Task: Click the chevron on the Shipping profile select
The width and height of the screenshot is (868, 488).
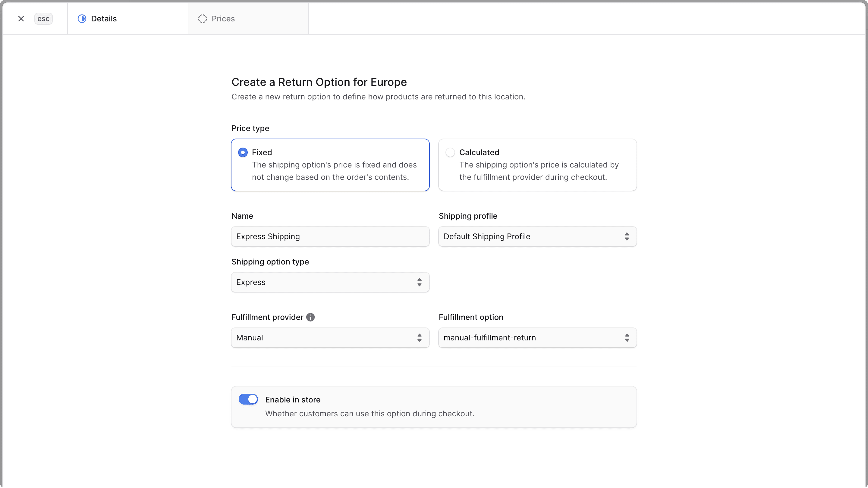Action: (627, 236)
